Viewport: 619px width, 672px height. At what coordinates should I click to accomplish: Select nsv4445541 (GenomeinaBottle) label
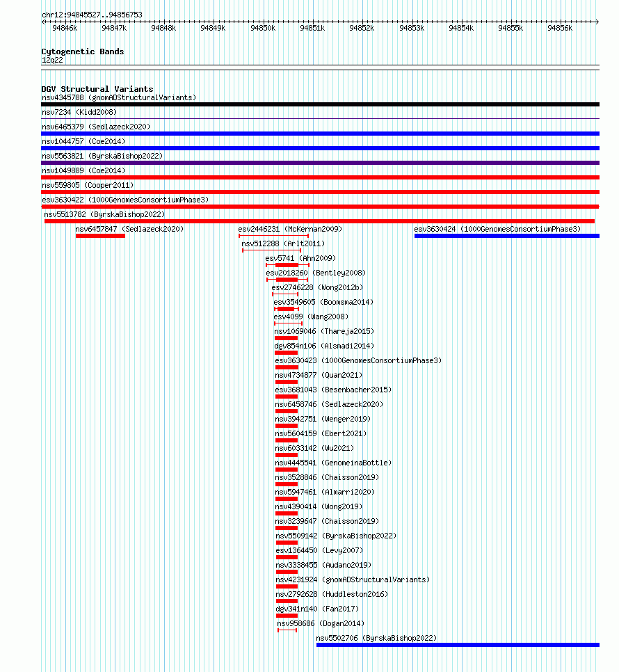333,463
